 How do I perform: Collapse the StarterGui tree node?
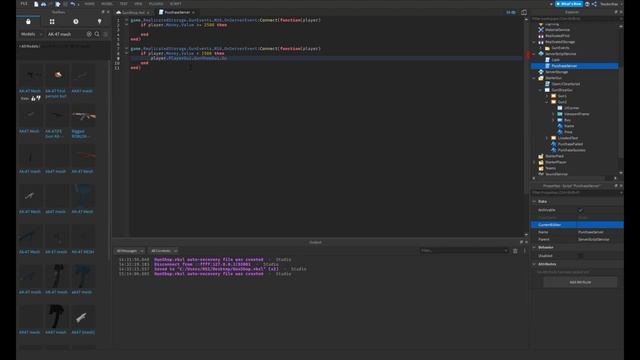pyautogui.click(x=534, y=78)
